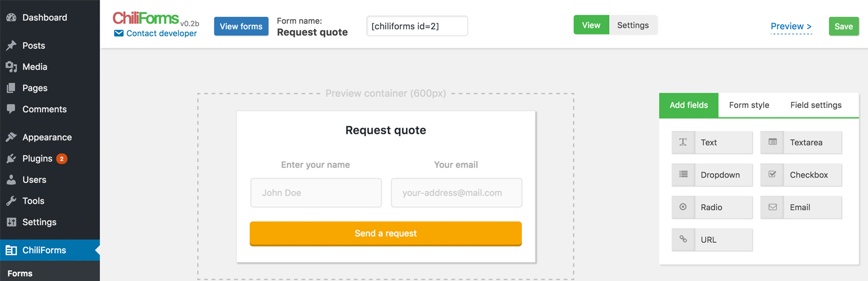The height and width of the screenshot is (281, 868).
Task: Add a Dropdown field via its icon
Action: pos(683,175)
